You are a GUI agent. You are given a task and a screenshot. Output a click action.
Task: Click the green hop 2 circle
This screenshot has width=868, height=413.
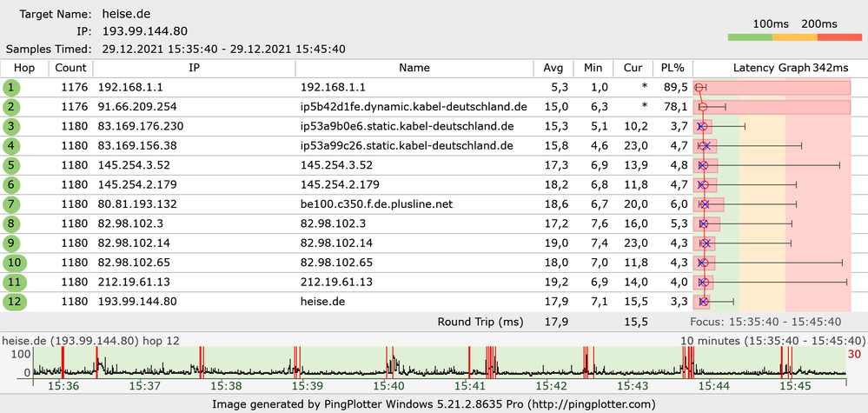(x=10, y=107)
